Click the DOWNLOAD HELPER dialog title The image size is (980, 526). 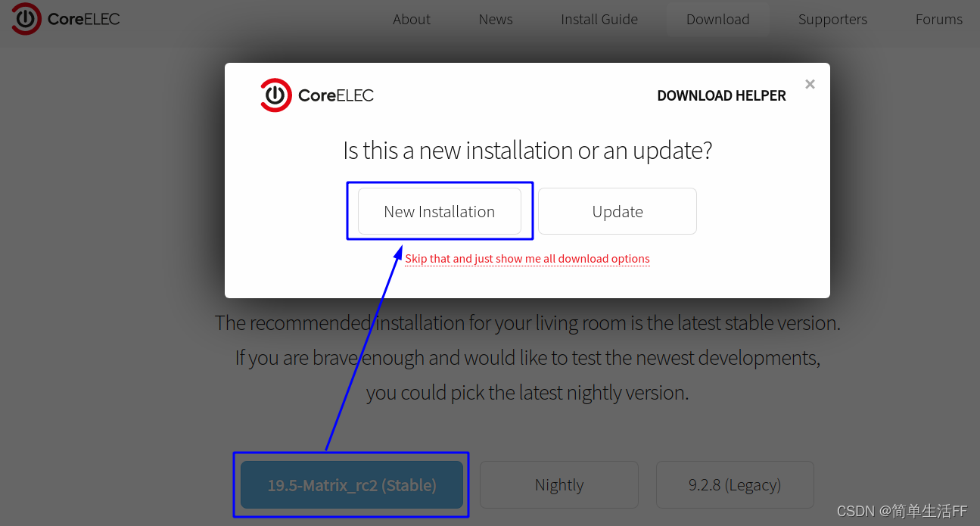721,96
